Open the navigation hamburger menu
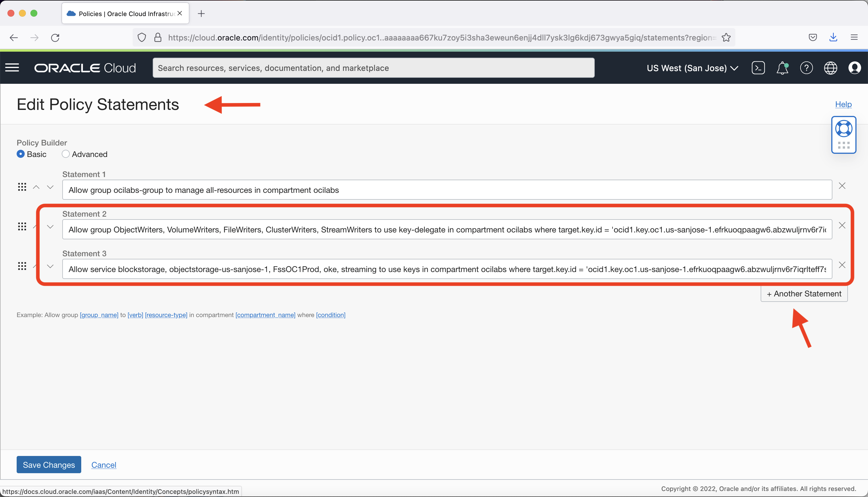Viewport: 868px width, 497px height. pyautogui.click(x=12, y=67)
